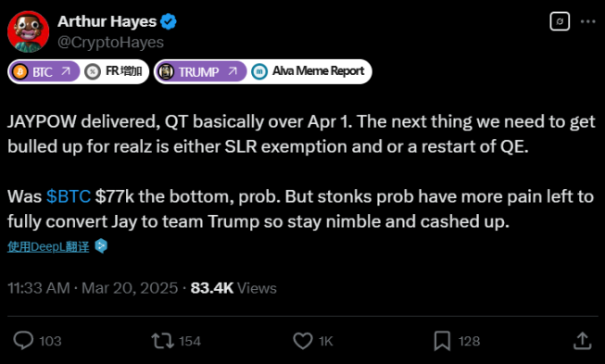The width and height of the screenshot is (605, 364).
Task: Click the blue verified badge
Action: click(x=169, y=21)
